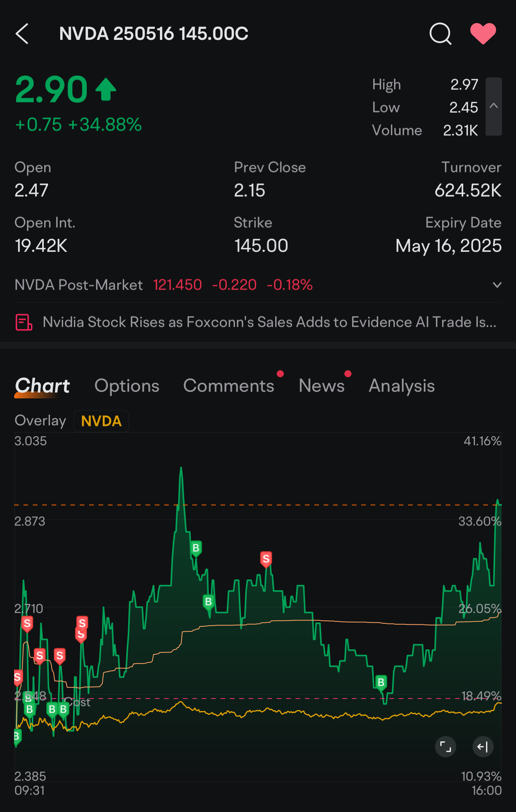Tap the post-market price 121.450

pos(177,285)
